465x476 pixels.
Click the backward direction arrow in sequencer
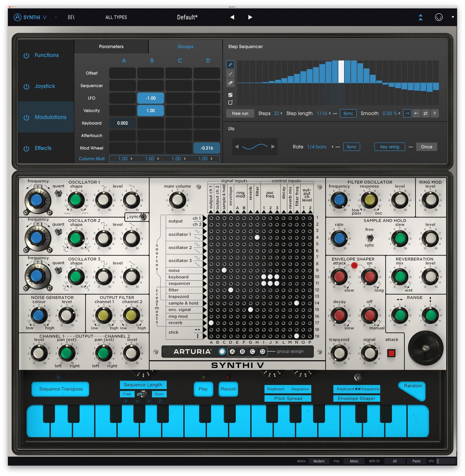point(416,113)
